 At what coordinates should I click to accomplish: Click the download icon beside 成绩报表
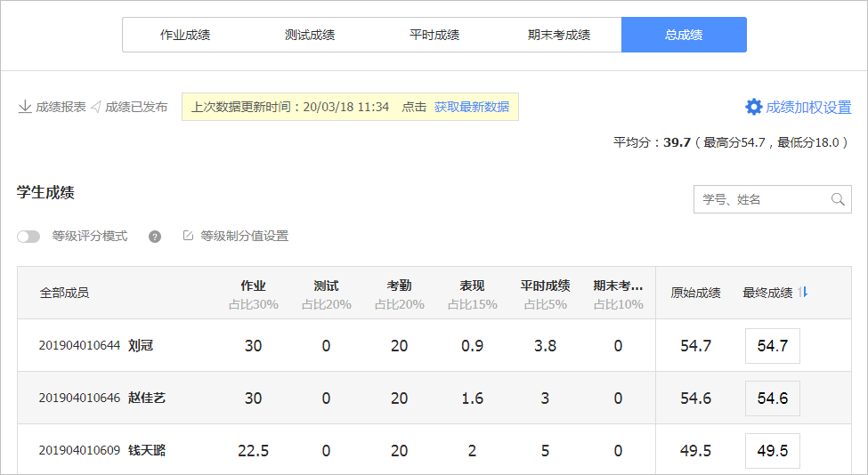point(25,107)
